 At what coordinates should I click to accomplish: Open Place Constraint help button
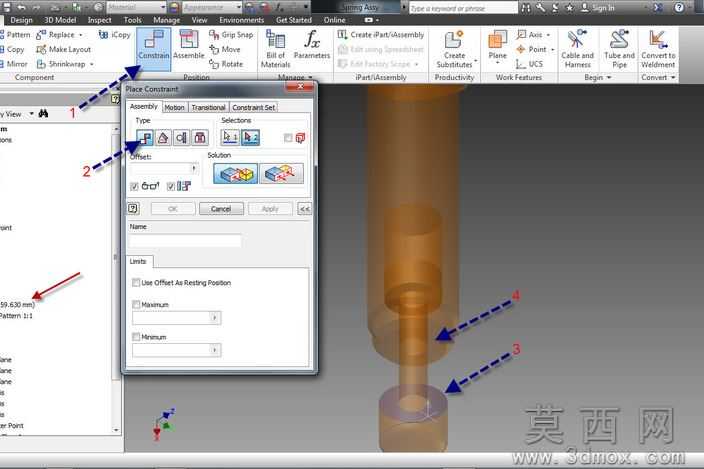click(133, 208)
